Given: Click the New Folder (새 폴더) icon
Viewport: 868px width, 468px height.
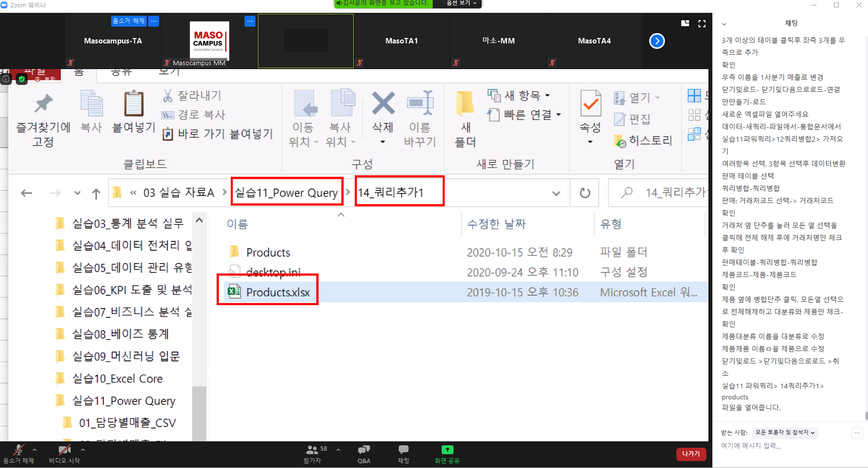Looking at the screenshot, I should point(465,104).
